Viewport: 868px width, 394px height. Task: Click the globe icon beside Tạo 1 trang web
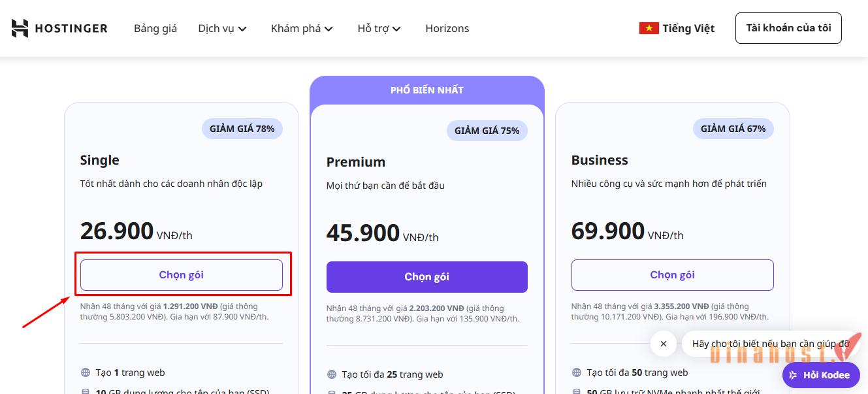point(86,372)
